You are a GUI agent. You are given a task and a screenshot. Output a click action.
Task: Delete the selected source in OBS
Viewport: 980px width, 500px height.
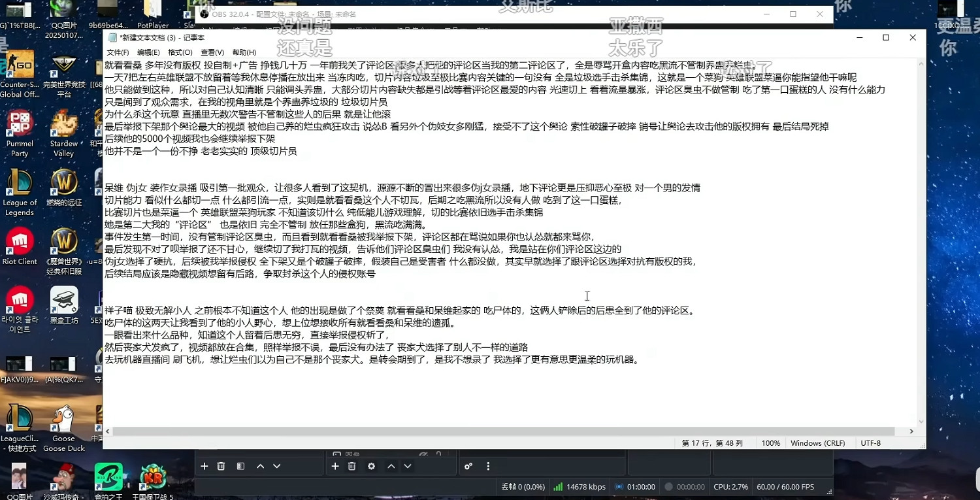click(x=352, y=466)
